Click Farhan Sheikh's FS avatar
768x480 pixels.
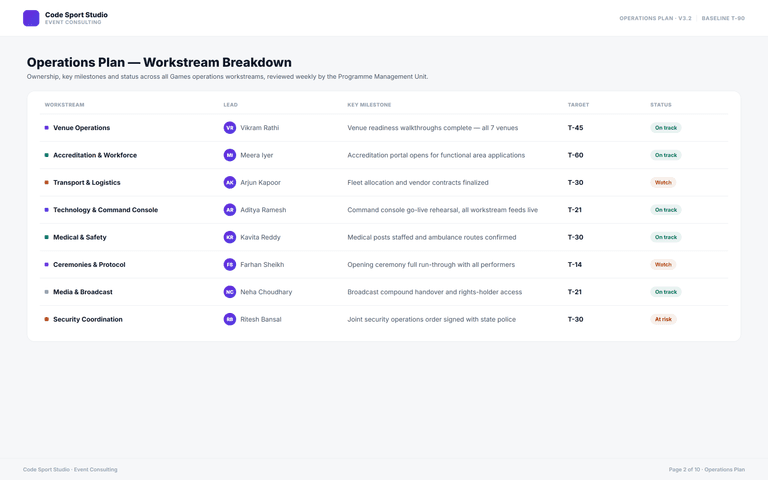coord(230,265)
